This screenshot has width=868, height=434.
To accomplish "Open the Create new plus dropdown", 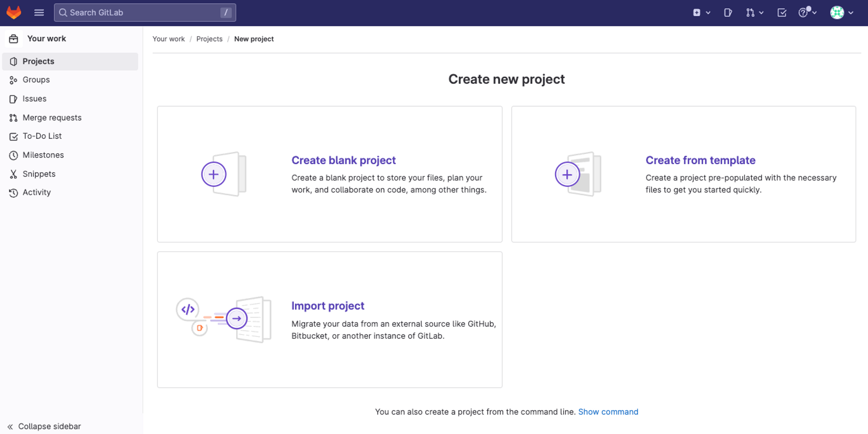I will click(701, 13).
